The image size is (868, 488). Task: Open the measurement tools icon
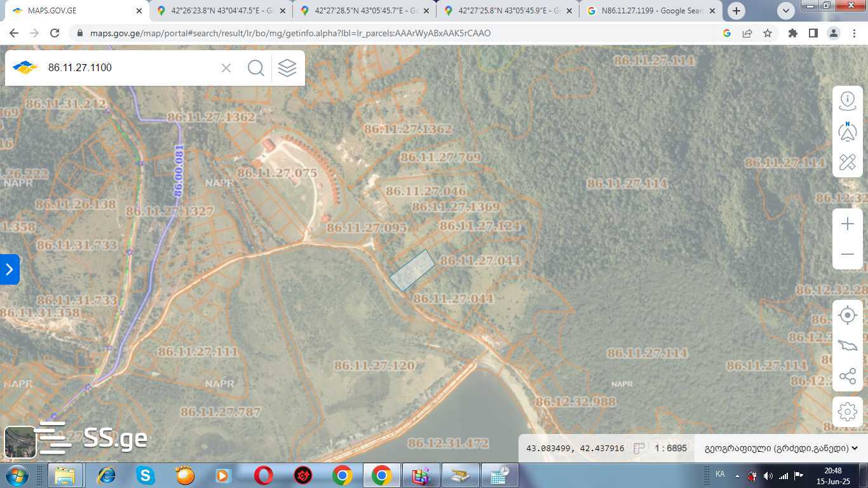(848, 162)
